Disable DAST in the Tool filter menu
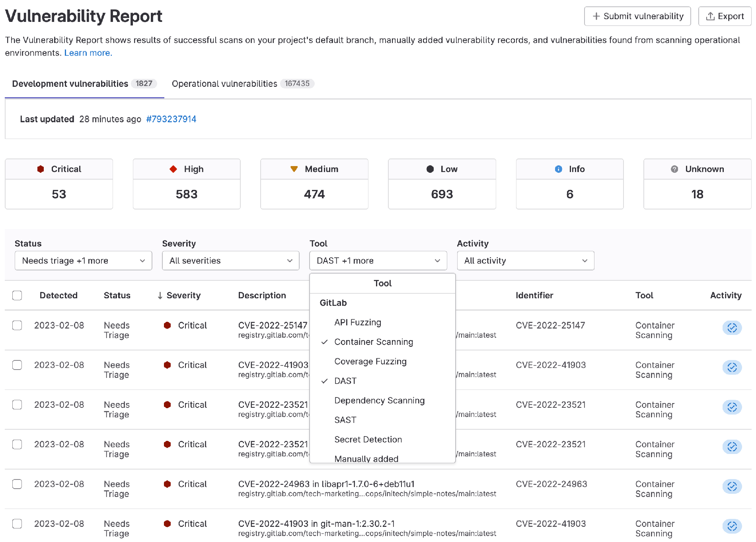This screenshot has height=542, width=756. coord(345,381)
